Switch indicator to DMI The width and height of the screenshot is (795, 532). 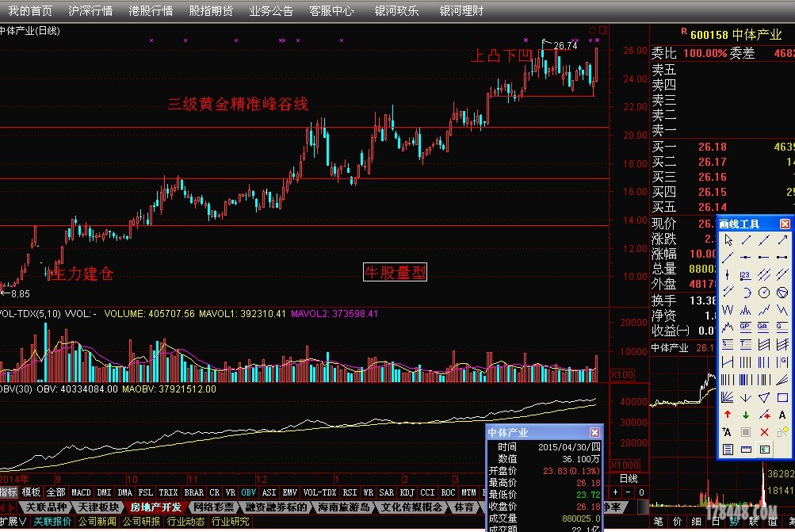pyautogui.click(x=104, y=492)
